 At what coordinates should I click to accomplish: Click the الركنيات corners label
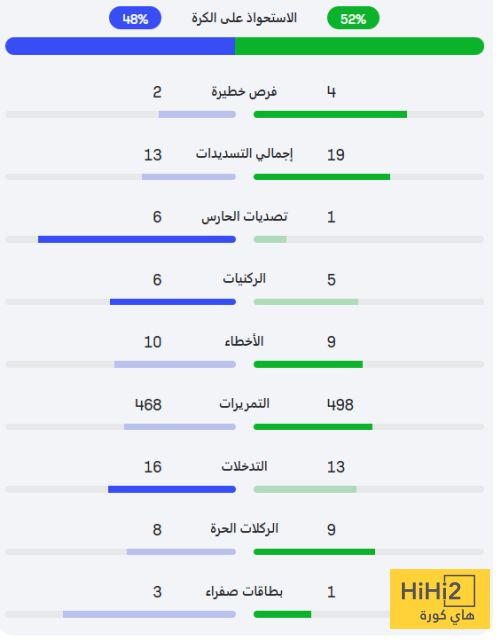[x=244, y=279]
